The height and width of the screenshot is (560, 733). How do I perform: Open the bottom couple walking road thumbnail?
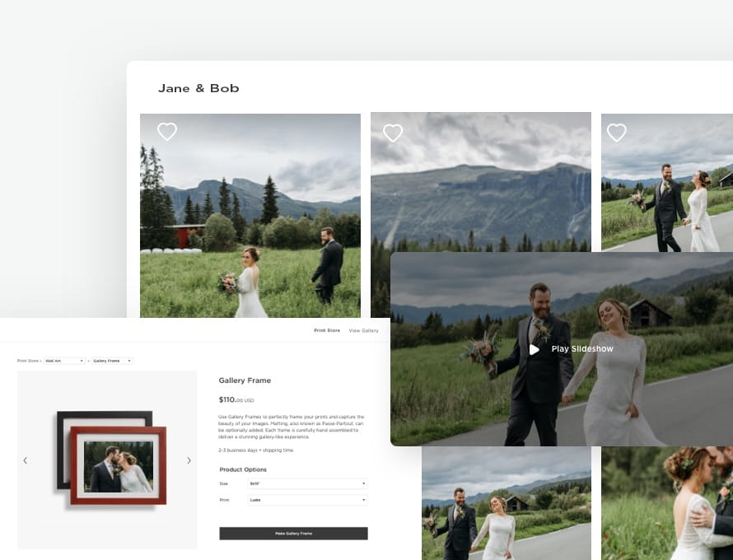[x=507, y=503]
